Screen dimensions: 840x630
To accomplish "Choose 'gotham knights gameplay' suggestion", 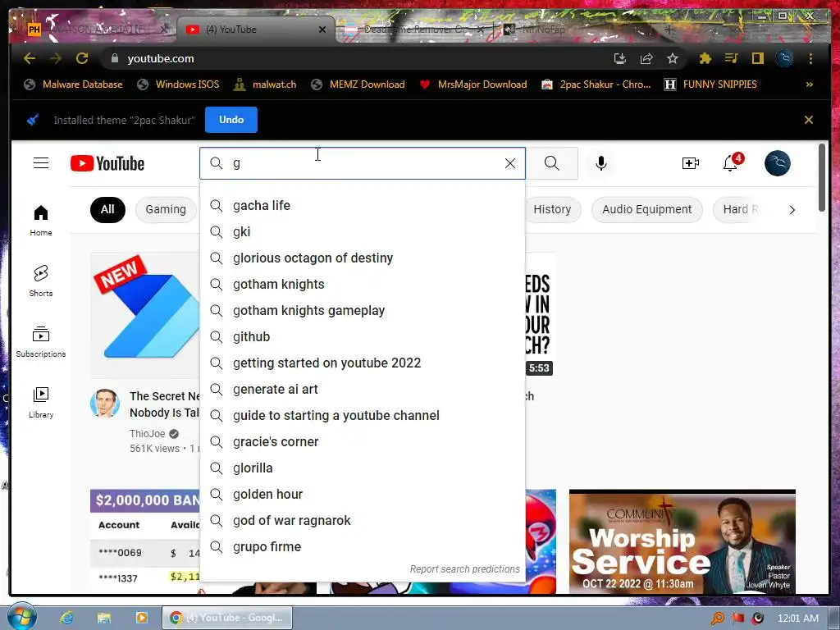I will pos(362,310).
